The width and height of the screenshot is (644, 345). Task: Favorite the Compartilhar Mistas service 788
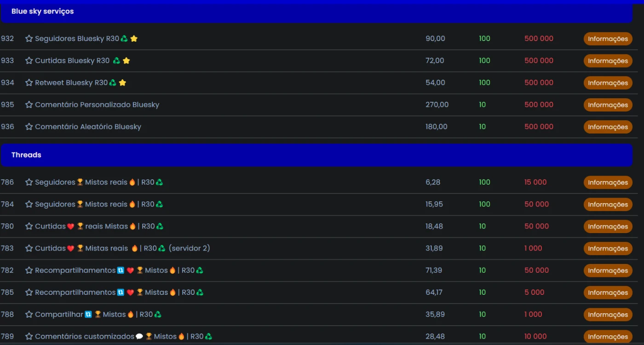pos(29,315)
